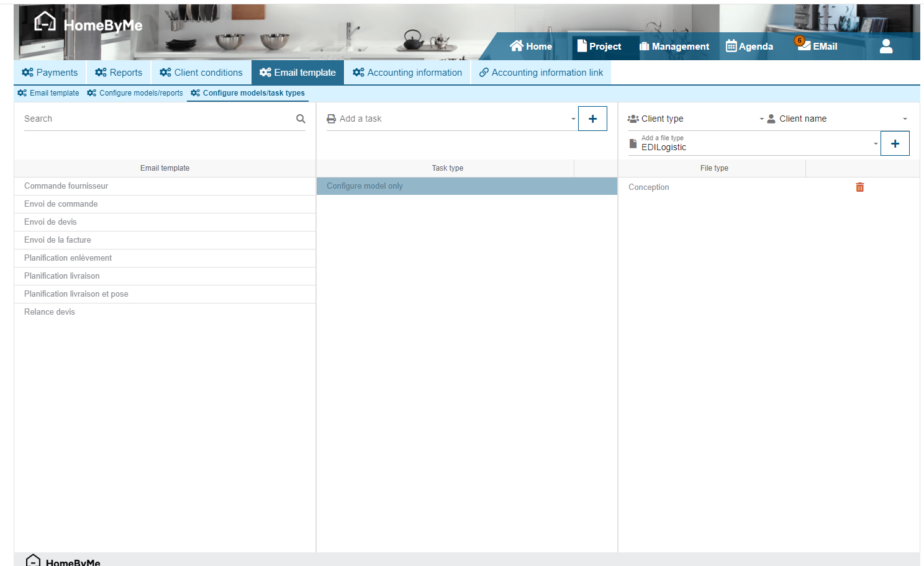Select the Configure models/reports sub-tab
The height and width of the screenshot is (566, 924).
pyautogui.click(x=135, y=93)
